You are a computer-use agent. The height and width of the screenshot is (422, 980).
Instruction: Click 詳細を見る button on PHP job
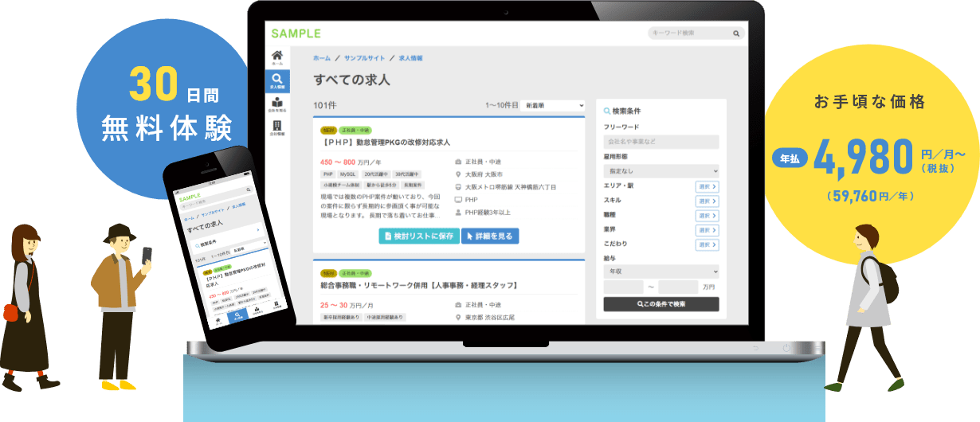[x=490, y=236]
